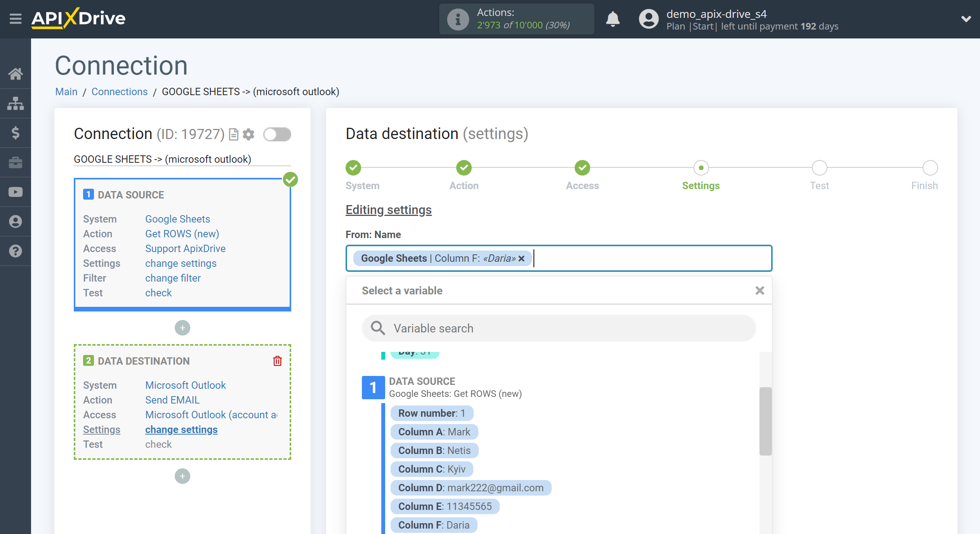The image size is (980, 534).
Task: Go to Home in sidebar
Action: [16, 74]
